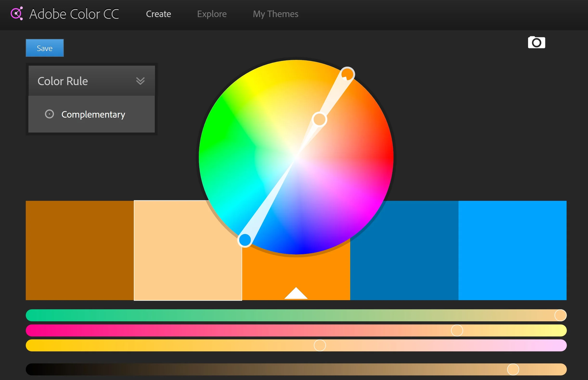The height and width of the screenshot is (380, 588).
Task: Select the light peach wheel marker
Action: (319, 120)
